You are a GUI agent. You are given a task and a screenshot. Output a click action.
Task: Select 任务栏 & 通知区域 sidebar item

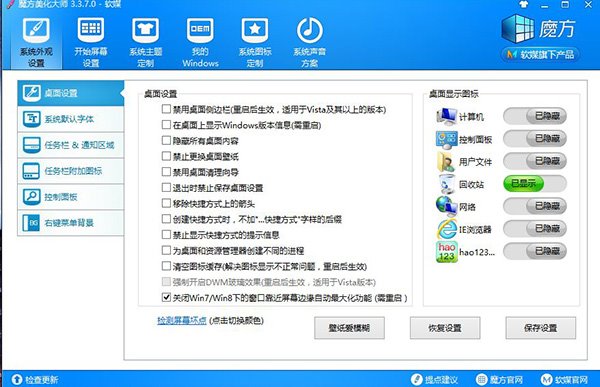[x=71, y=145]
